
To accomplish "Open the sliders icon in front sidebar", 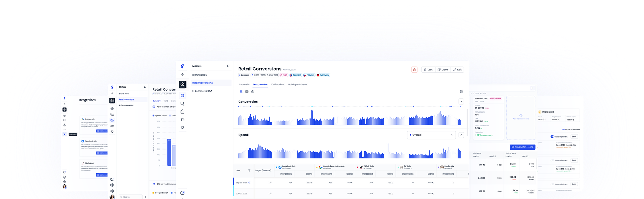I will [x=182, y=119].
